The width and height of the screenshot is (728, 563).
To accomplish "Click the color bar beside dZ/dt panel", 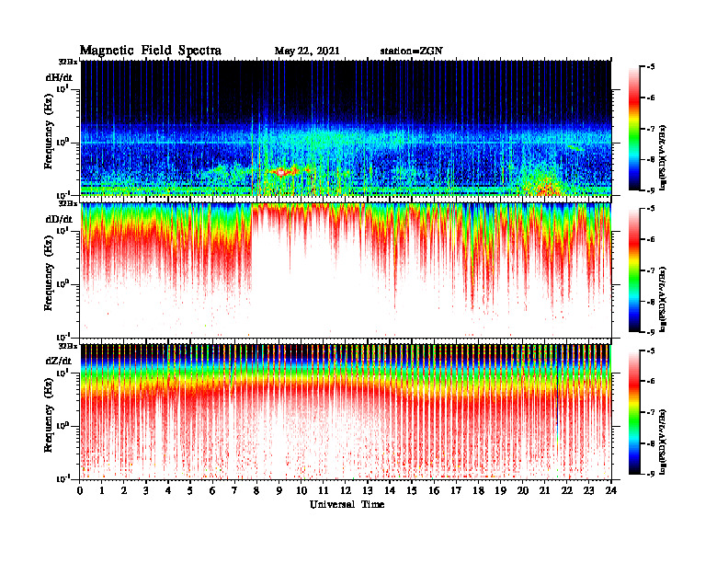I will click(x=634, y=412).
